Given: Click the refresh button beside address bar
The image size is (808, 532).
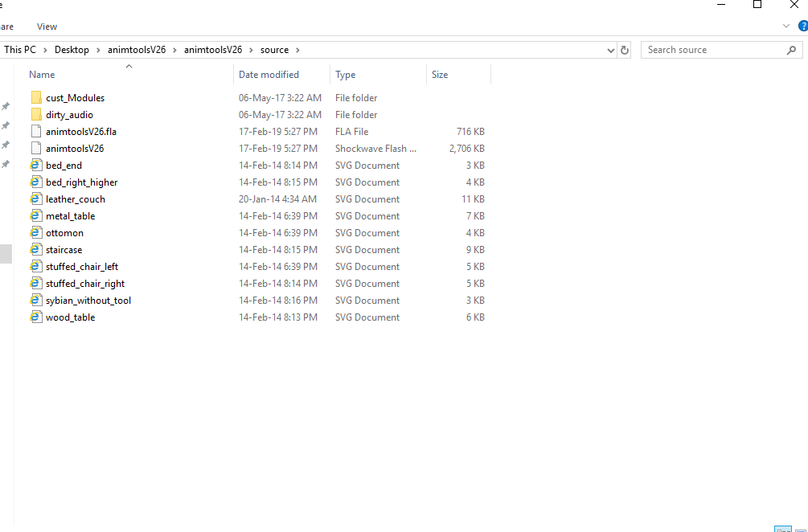Looking at the screenshot, I should coord(625,50).
